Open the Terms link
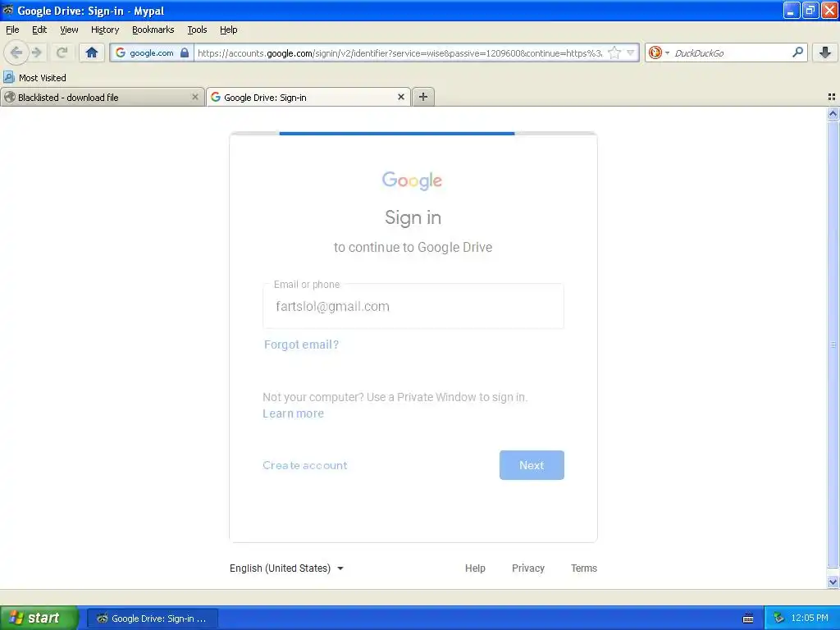840x630 pixels. pos(584,568)
